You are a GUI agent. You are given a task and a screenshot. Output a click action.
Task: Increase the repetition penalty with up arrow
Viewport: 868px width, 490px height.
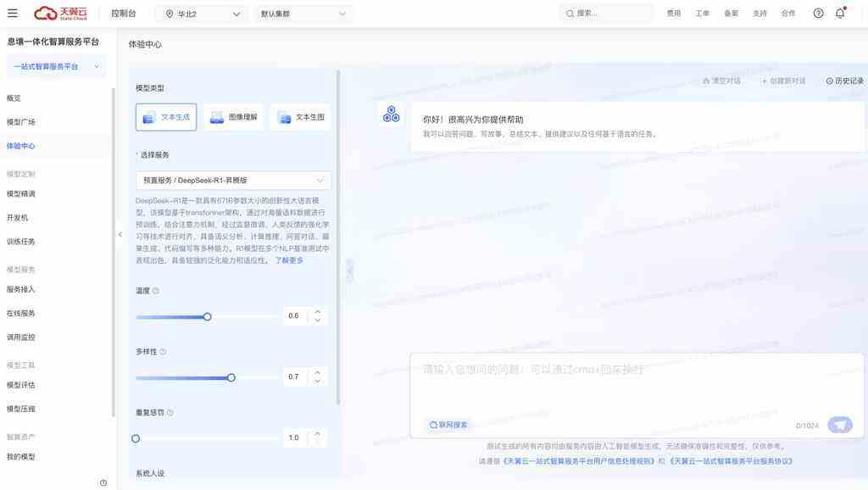318,433
